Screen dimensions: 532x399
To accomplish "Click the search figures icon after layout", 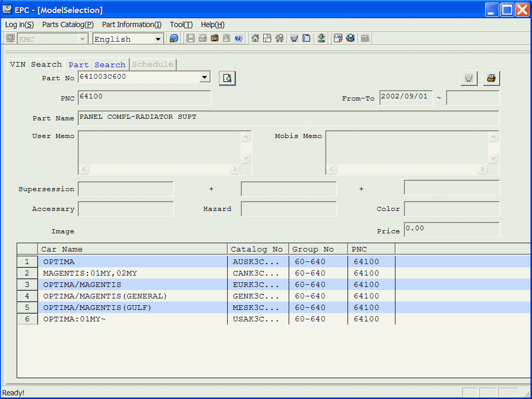I will click(x=279, y=39).
